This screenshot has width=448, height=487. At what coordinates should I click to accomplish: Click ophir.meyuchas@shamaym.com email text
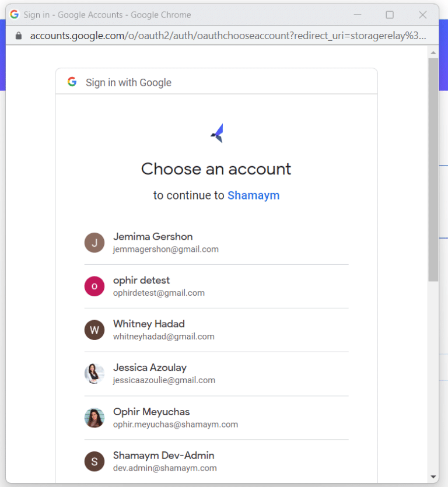pos(176,425)
